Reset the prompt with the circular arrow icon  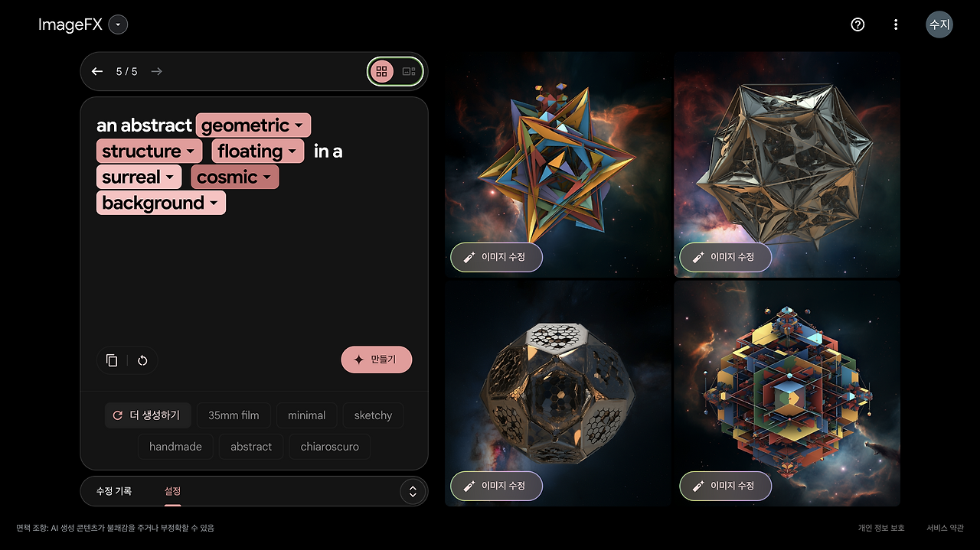[142, 360]
